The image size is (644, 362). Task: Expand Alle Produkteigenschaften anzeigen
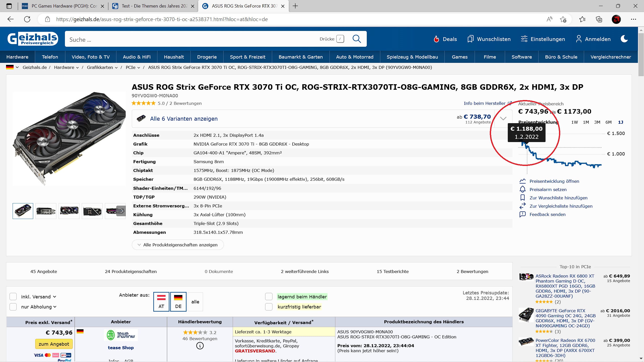178,245
